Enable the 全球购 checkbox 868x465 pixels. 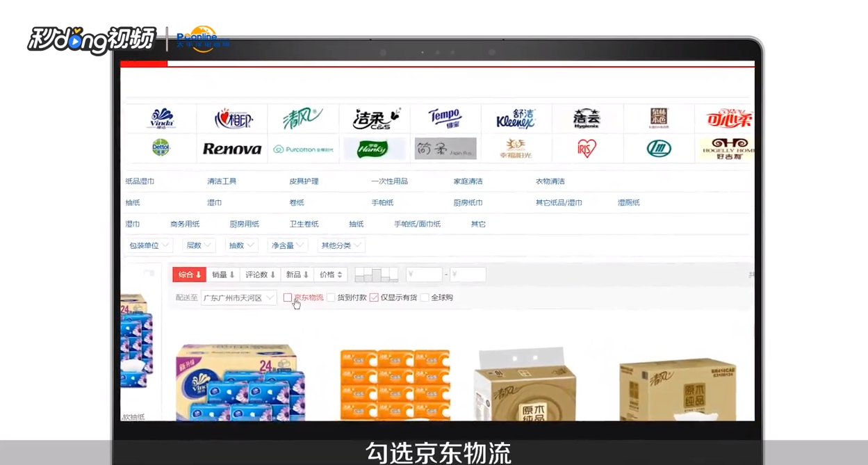point(425,297)
